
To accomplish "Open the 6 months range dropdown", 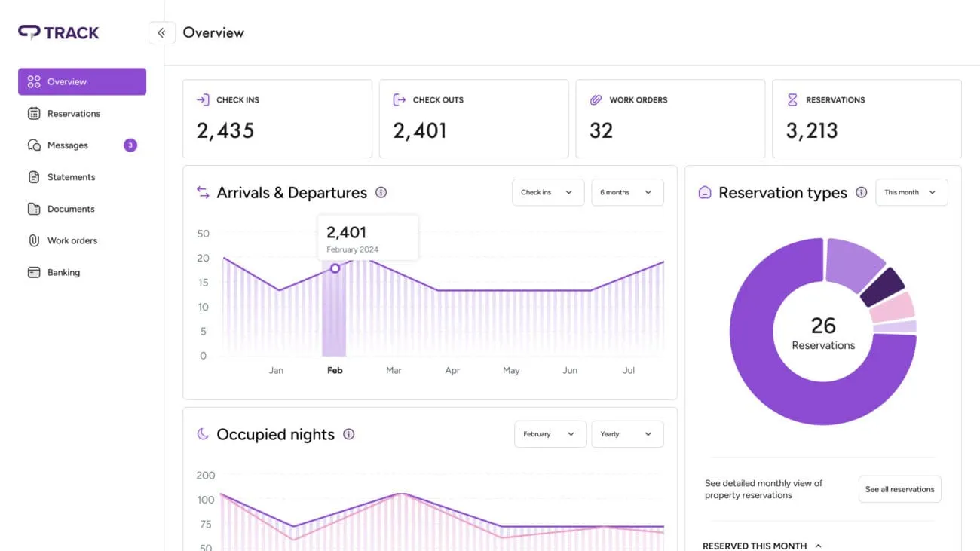I will pos(626,192).
